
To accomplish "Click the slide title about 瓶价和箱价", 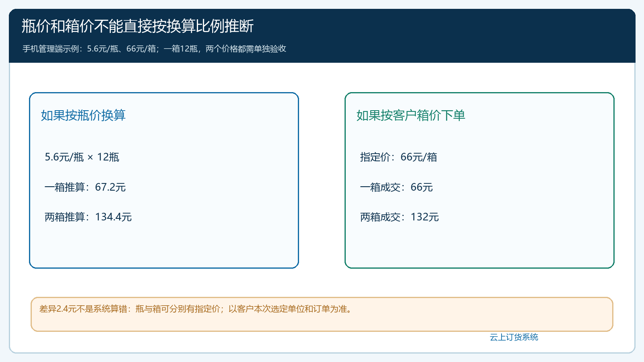I will [x=137, y=26].
